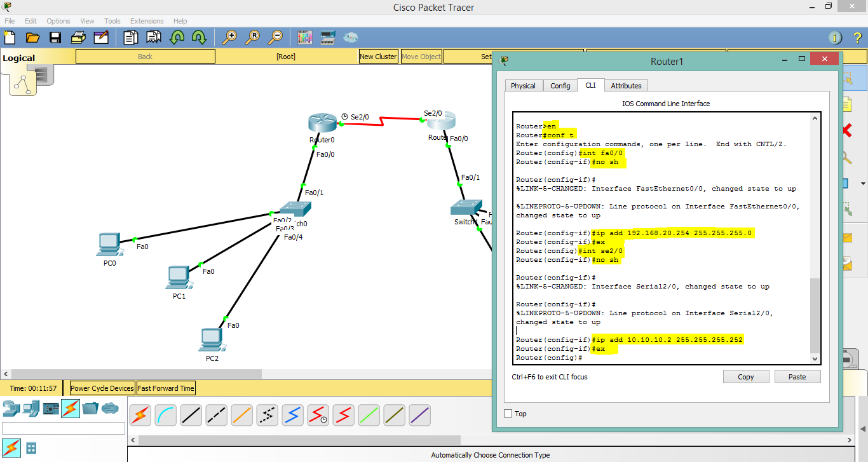Open the Extensions menu
The image size is (868, 462).
pyautogui.click(x=147, y=20)
